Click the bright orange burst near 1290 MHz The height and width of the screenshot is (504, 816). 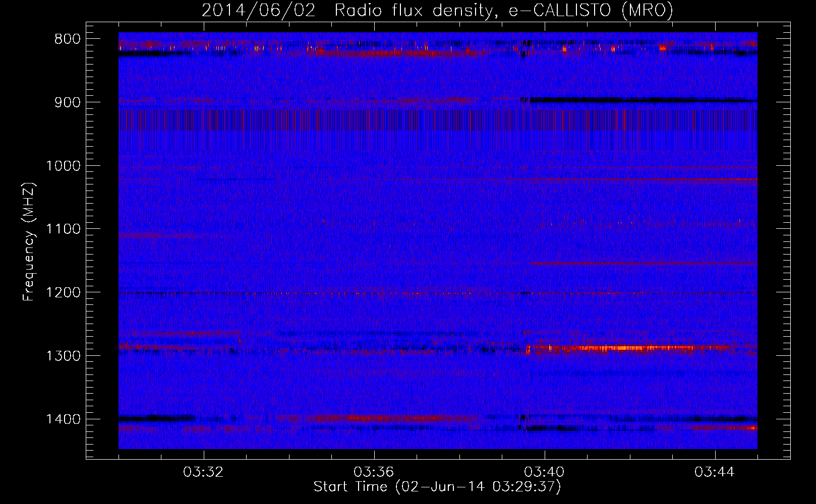(628, 348)
